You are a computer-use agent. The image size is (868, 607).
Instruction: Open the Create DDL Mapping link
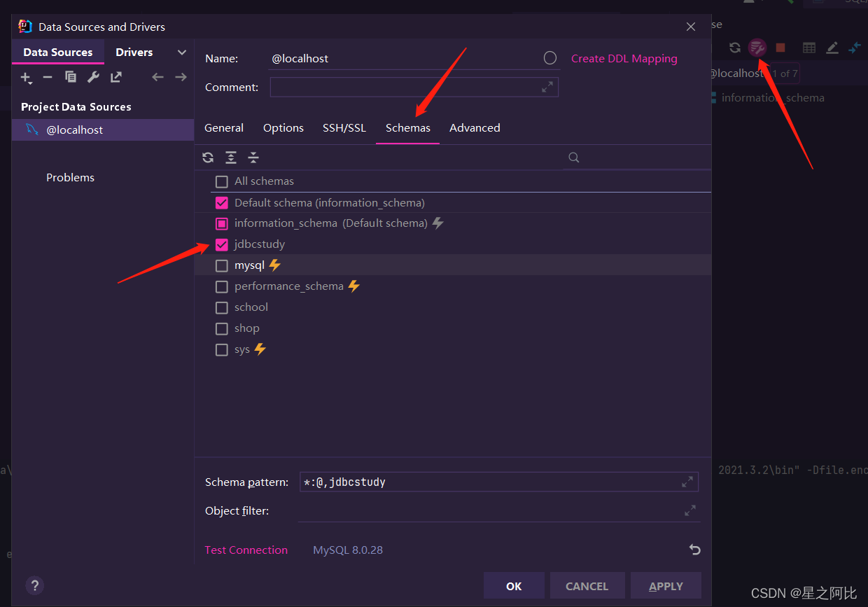624,59
